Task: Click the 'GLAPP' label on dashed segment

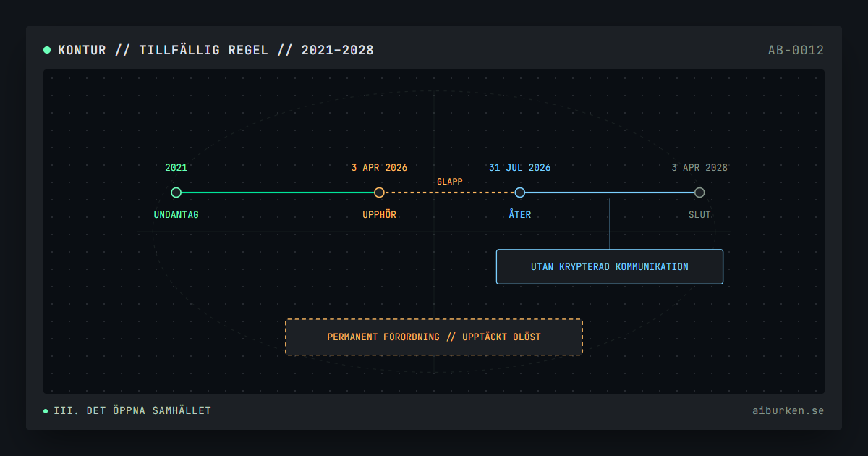Action: click(450, 182)
